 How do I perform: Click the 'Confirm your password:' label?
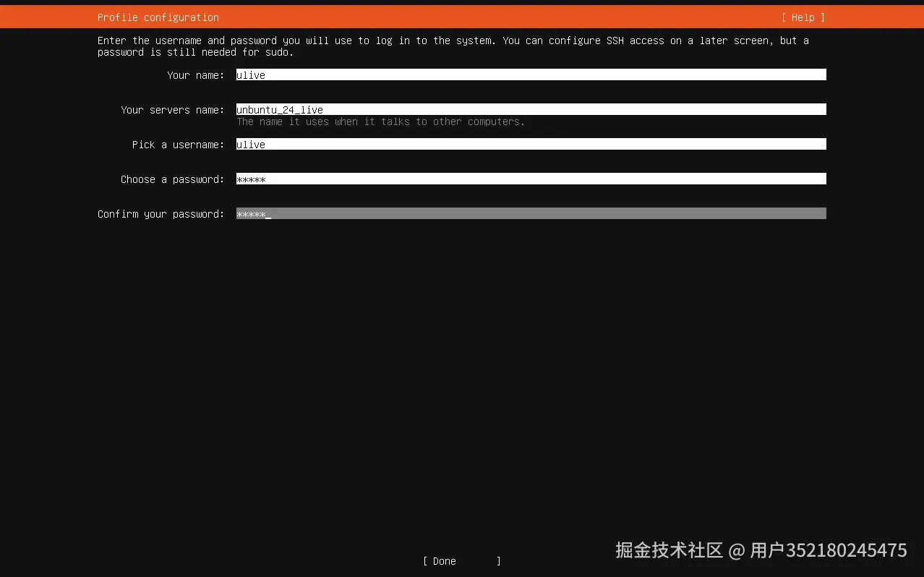(x=161, y=214)
